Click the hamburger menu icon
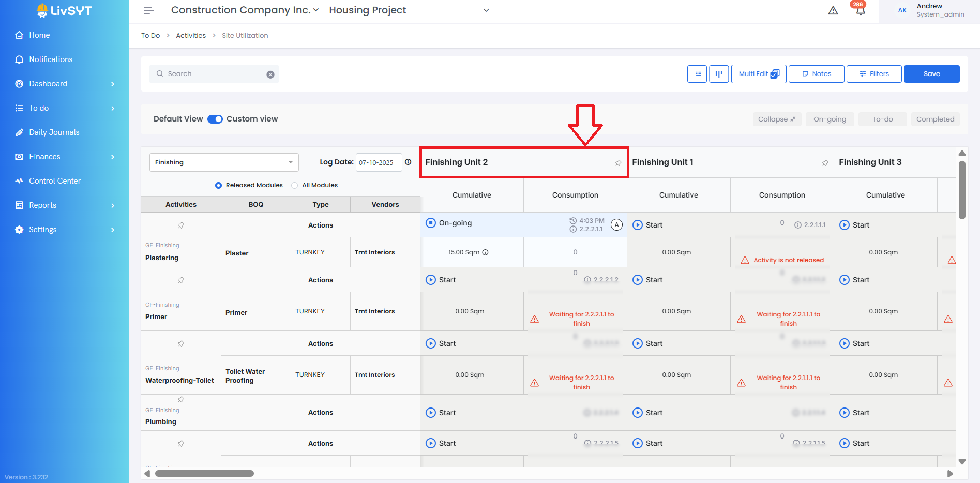980x483 pixels. tap(149, 10)
